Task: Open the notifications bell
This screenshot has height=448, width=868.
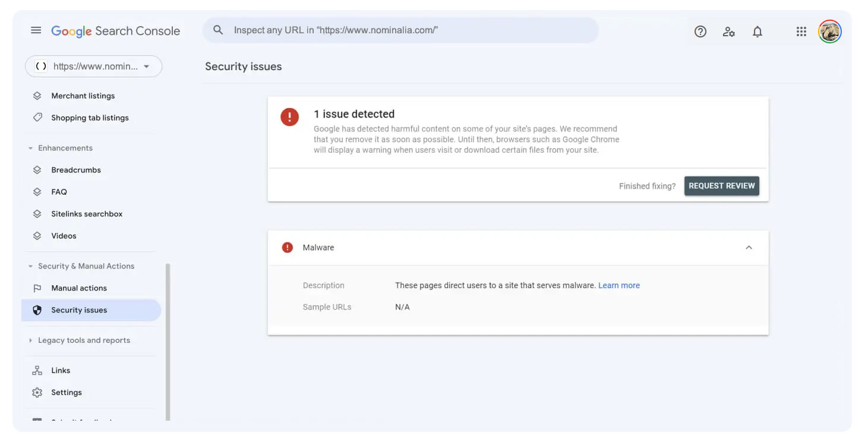Action: [757, 31]
